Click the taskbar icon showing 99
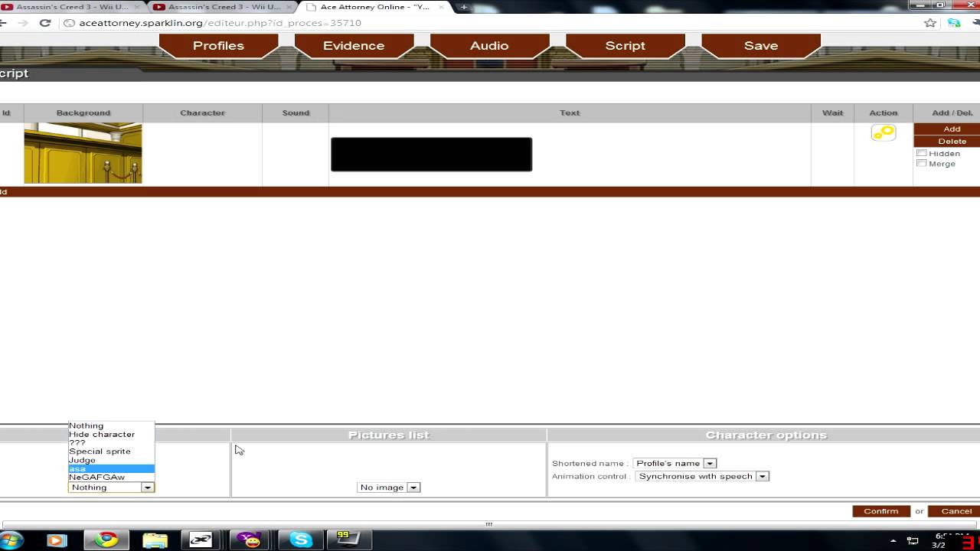The width and height of the screenshot is (980, 551). (348, 540)
